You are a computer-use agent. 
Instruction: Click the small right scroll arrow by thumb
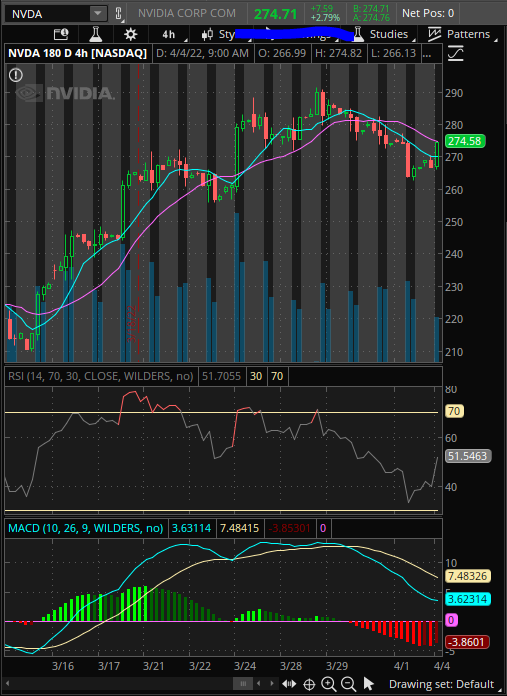pos(272,684)
